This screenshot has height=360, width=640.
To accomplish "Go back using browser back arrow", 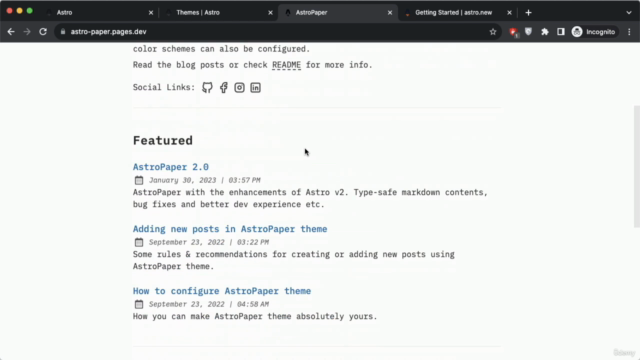I will [x=11, y=32].
